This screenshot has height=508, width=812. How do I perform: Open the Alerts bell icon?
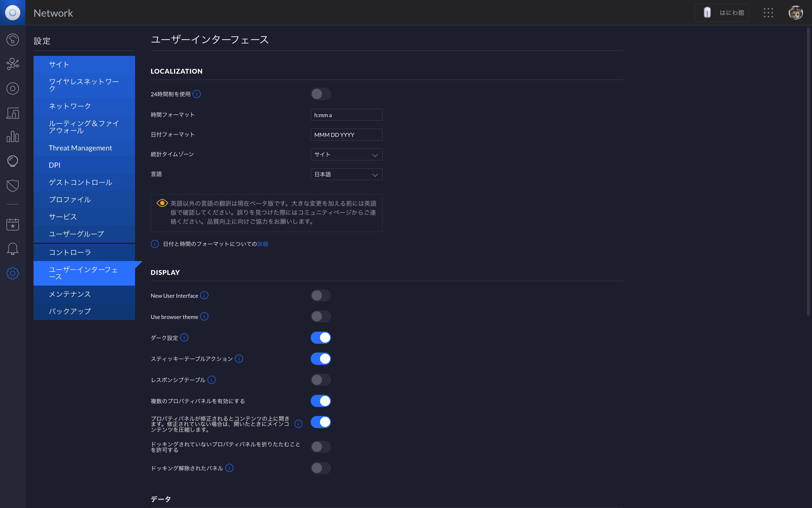[12, 249]
